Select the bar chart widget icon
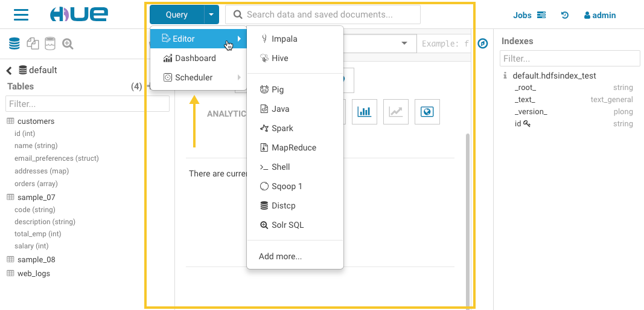The width and height of the screenshot is (644, 310). 365,112
